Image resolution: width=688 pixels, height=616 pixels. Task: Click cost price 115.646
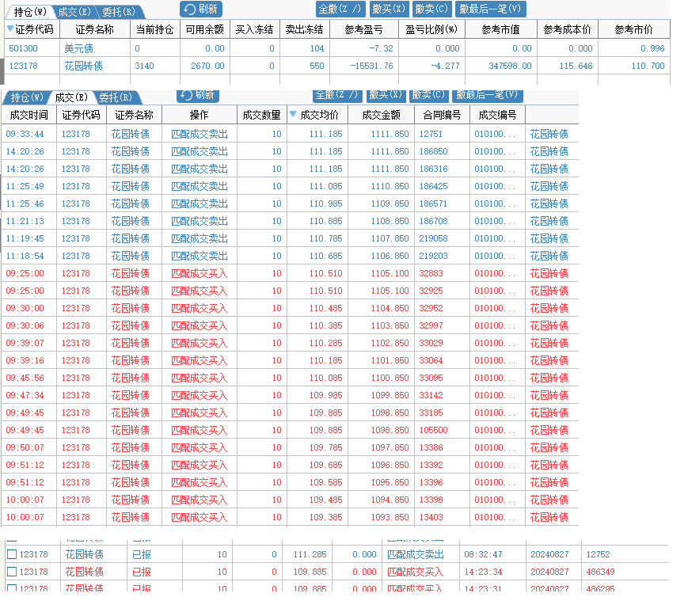(x=576, y=66)
